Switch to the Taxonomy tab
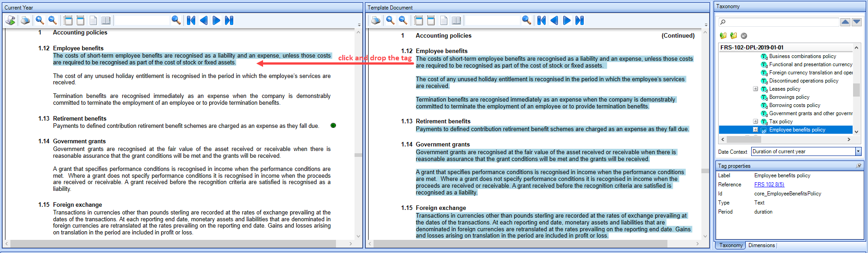Image resolution: width=868 pixels, height=253 pixels. pyautogui.click(x=731, y=245)
